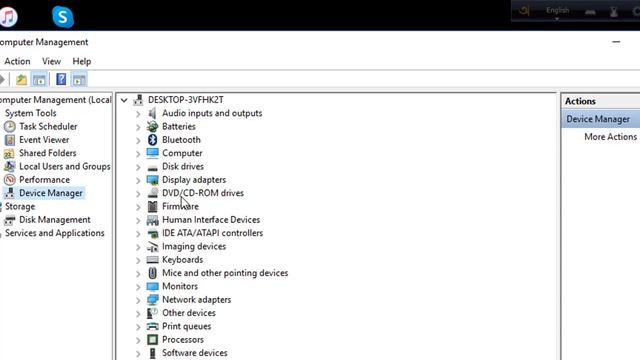Click the Keyboards icon

(x=152, y=260)
